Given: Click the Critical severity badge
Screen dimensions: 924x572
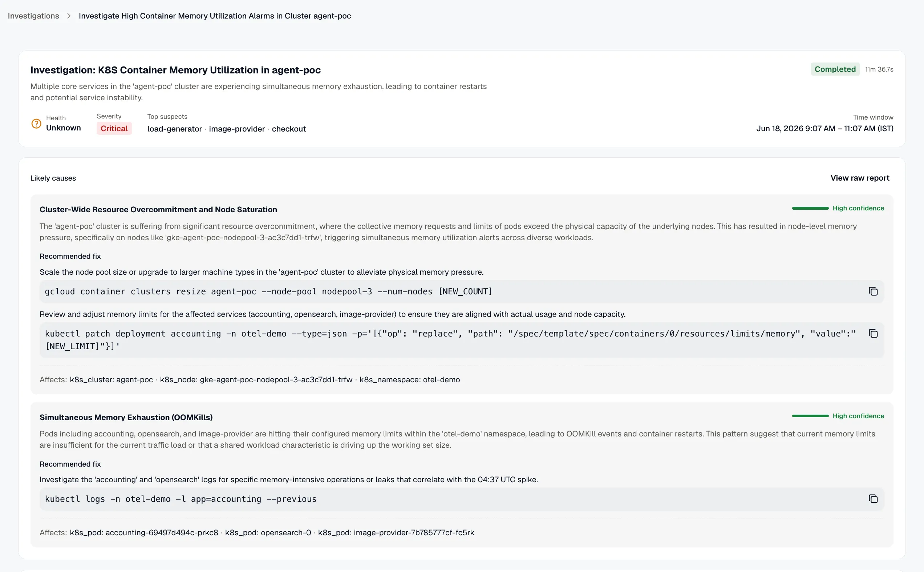Looking at the screenshot, I should (x=114, y=128).
